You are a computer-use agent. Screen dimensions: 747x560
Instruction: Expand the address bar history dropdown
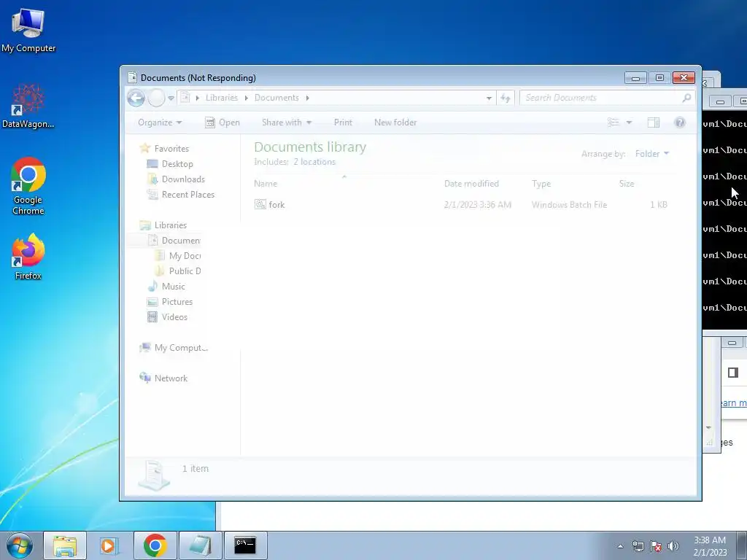[x=489, y=98]
